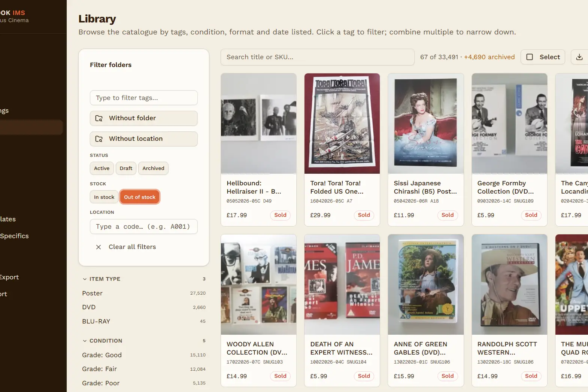Click the Sold badge on Tora! Tora! Tora!

pos(364,215)
